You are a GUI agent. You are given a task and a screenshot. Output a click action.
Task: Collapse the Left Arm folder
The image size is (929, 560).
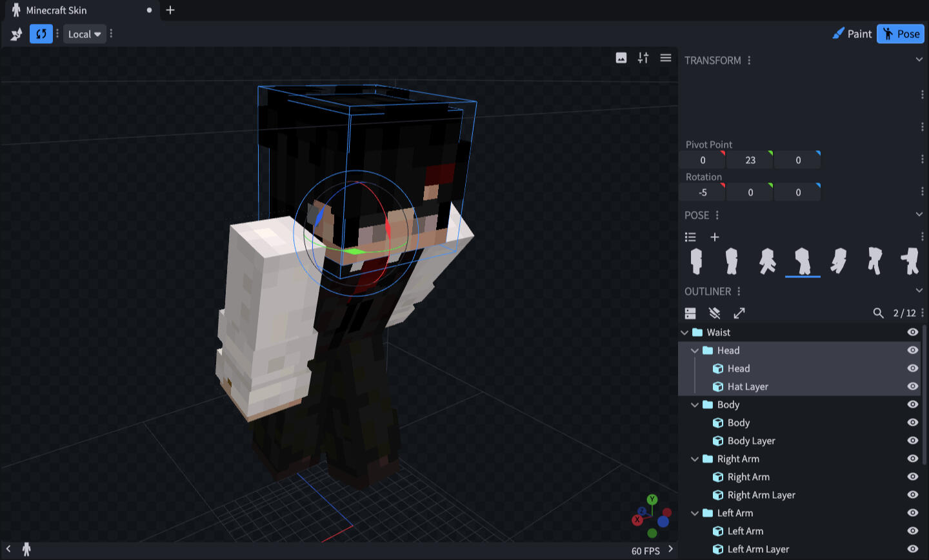695,513
